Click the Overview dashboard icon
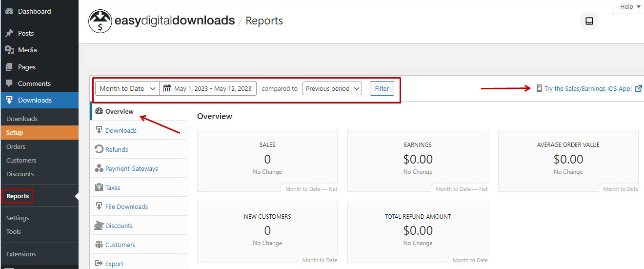 click(99, 111)
